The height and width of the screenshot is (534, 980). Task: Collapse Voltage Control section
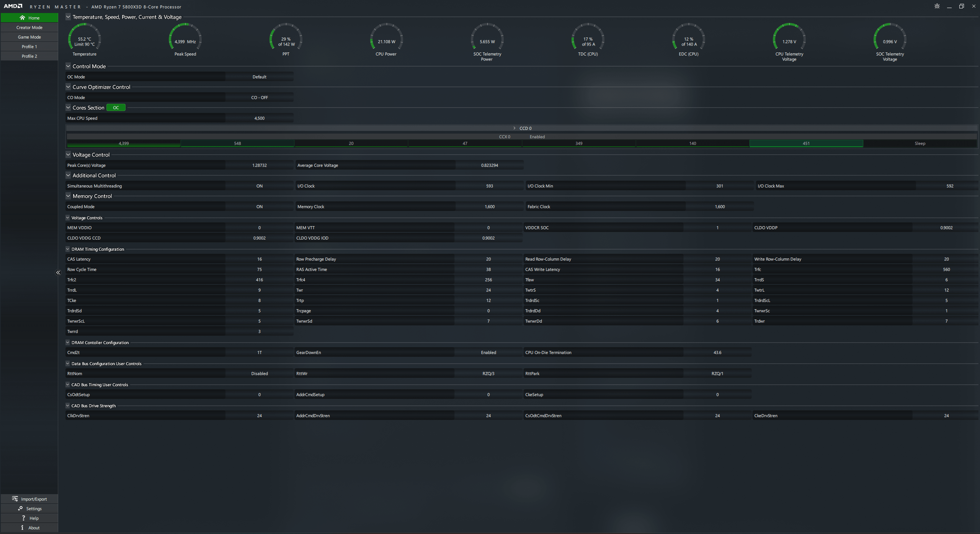[x=68, y=155]
